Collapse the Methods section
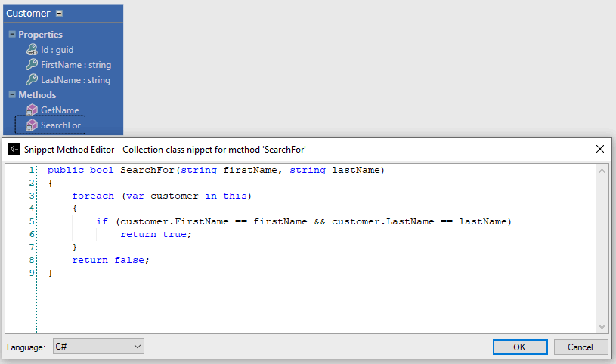 pos(12,95)
